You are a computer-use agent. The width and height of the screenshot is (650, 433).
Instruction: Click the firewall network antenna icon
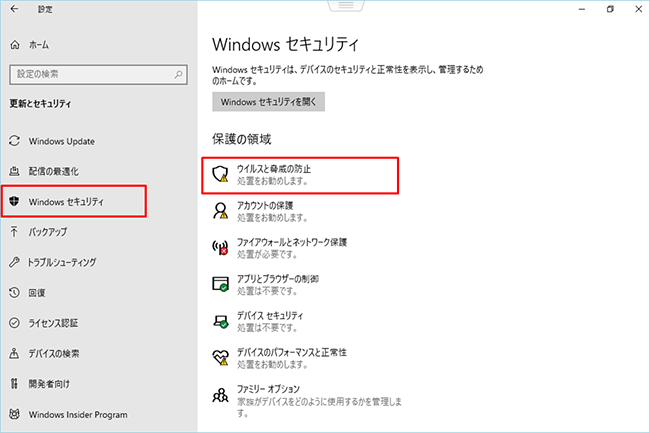click(221, 247)
